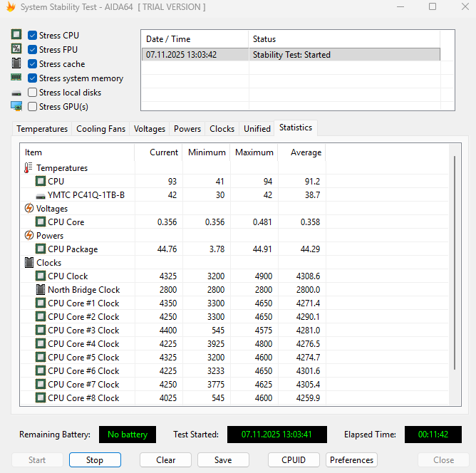476x473 pixels.
Task: Click the Current column header
Action: coord(158,152)
